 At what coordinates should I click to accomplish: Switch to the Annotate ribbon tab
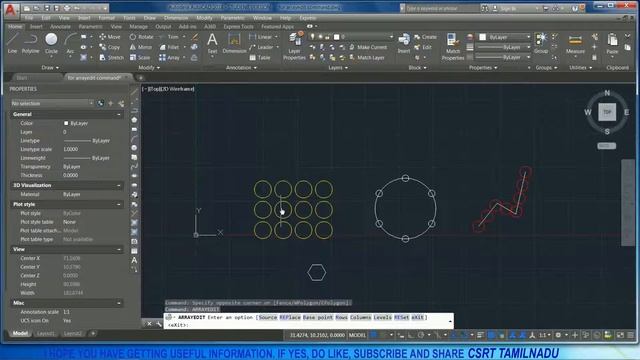click(x=60, y=27)
